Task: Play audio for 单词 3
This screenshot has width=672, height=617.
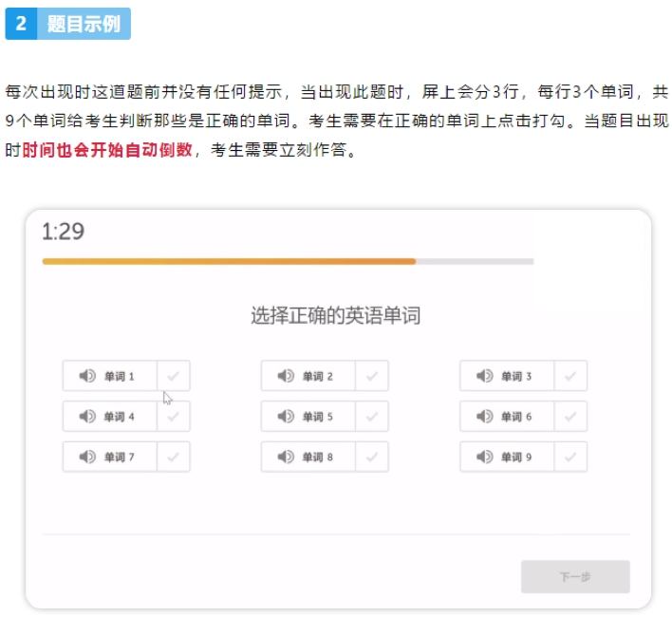Action: point(485,376)
